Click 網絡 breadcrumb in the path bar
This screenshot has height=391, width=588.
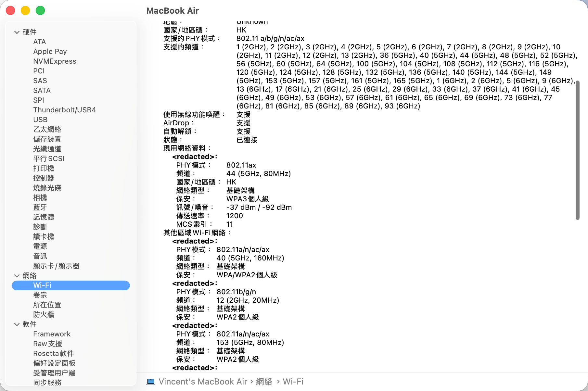coord(264,382)
